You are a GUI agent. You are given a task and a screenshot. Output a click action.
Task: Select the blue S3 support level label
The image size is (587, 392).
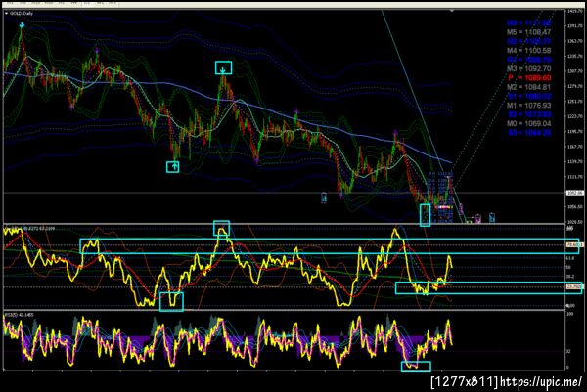click(528, 132)
